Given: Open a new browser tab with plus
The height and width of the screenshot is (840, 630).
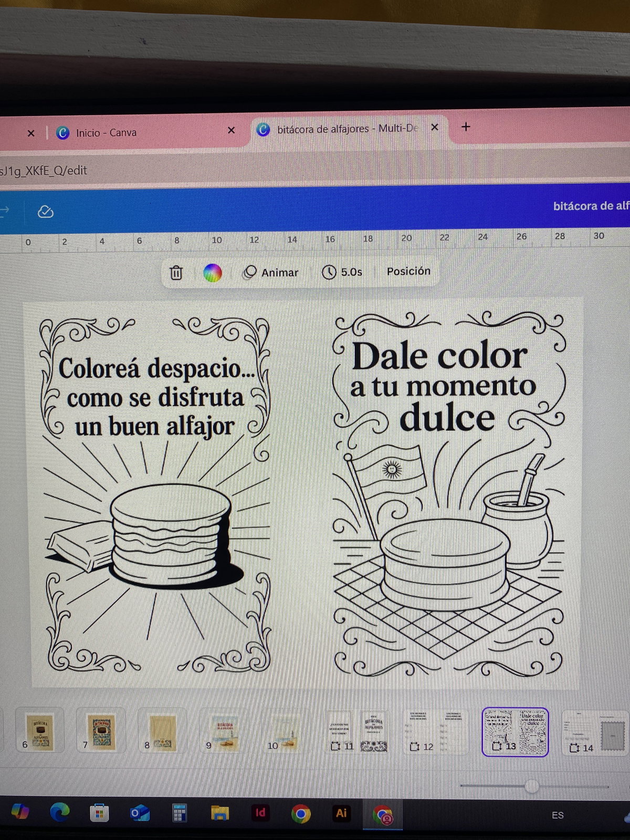Looking at the screenshot, I should (466, 127).
